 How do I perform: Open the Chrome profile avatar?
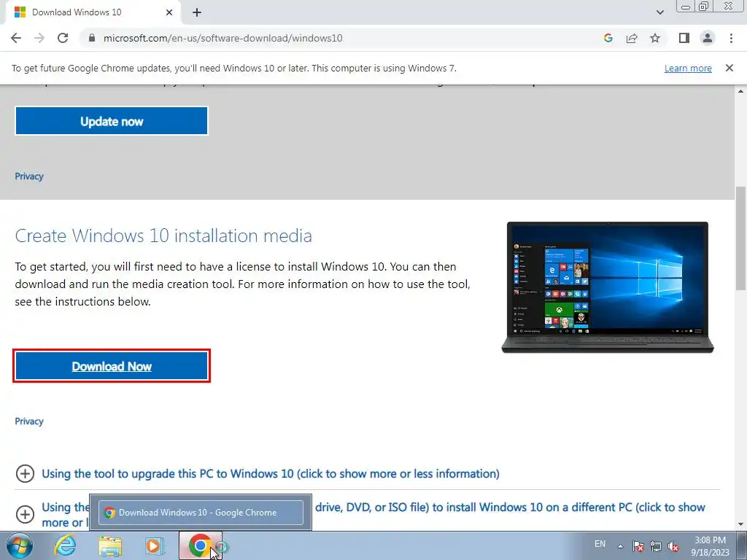click(708, 38)
